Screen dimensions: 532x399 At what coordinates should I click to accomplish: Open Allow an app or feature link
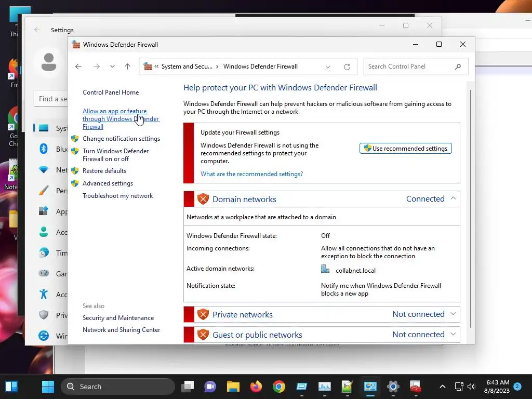click(x=121, y=119)
